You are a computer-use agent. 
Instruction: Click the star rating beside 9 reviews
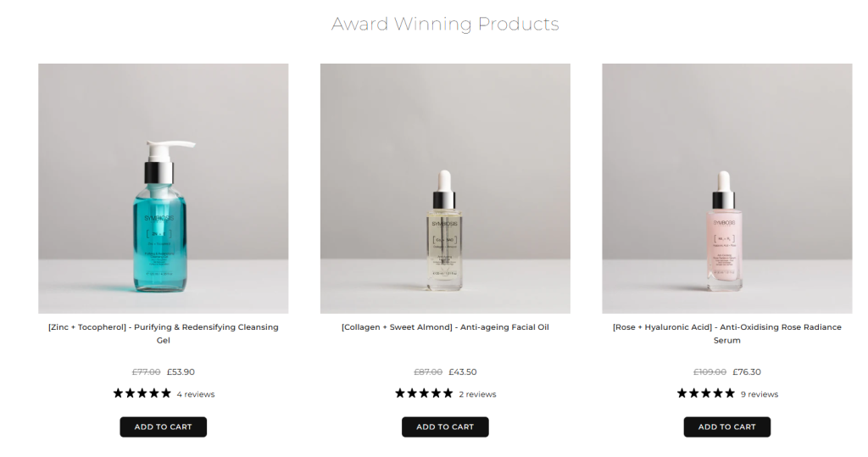coord(706,393)
